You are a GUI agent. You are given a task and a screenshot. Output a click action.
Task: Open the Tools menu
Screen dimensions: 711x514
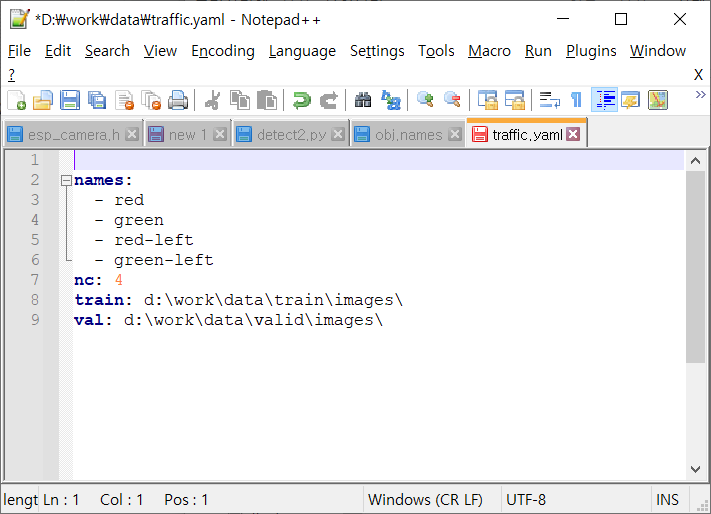pos(436,51)
